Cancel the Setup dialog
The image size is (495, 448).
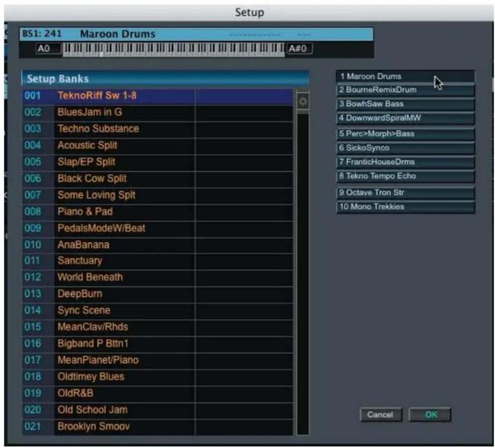pyautogui.click(x=381, y=415)
